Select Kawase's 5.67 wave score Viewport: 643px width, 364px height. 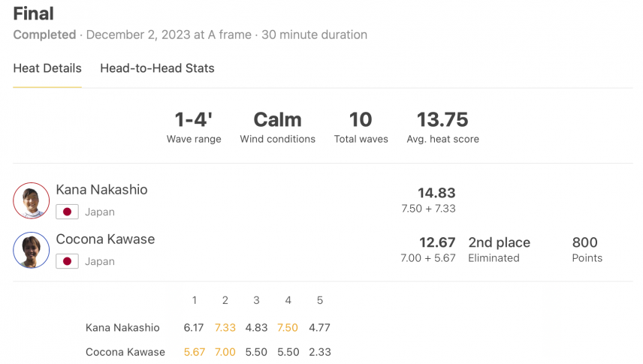click(x=195, y=352)
